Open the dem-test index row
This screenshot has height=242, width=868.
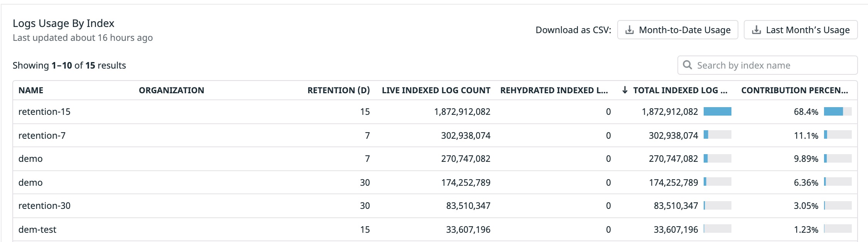[x=37, y=230]
